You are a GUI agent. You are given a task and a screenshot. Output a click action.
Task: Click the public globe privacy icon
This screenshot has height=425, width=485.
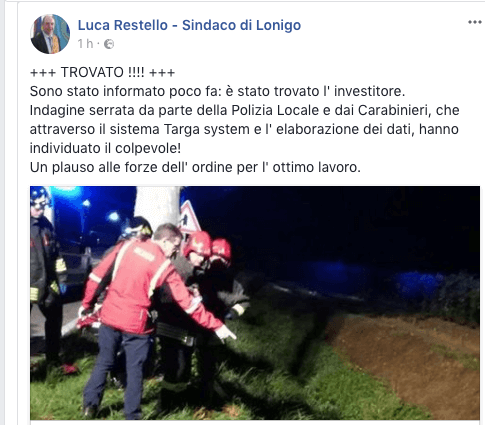109,44
